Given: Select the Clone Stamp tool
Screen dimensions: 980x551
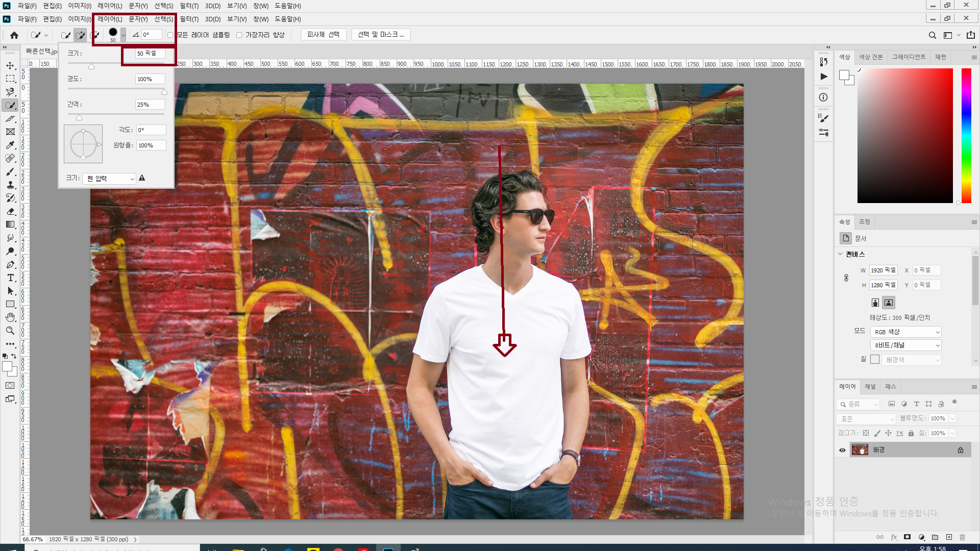Looking at the screenshot, I should click(10, 185).
